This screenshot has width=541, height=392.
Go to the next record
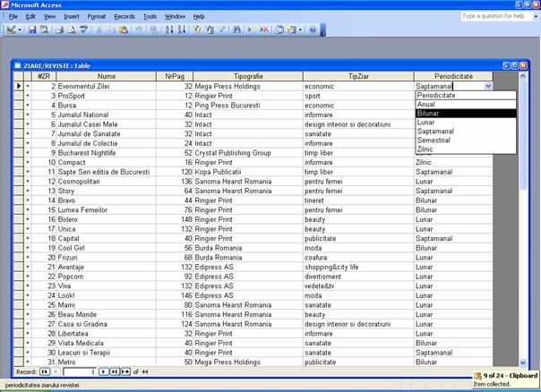pyautogui.click(x=104, y=371)
